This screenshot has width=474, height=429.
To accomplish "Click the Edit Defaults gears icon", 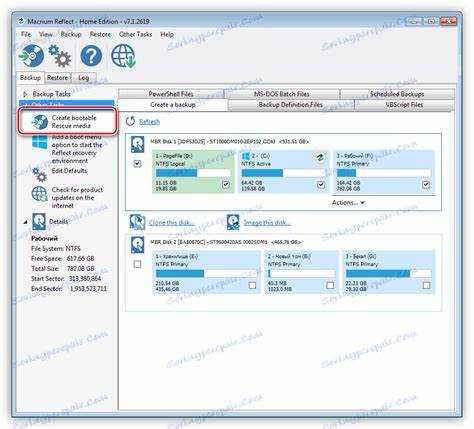I will (x=40, y=174).
